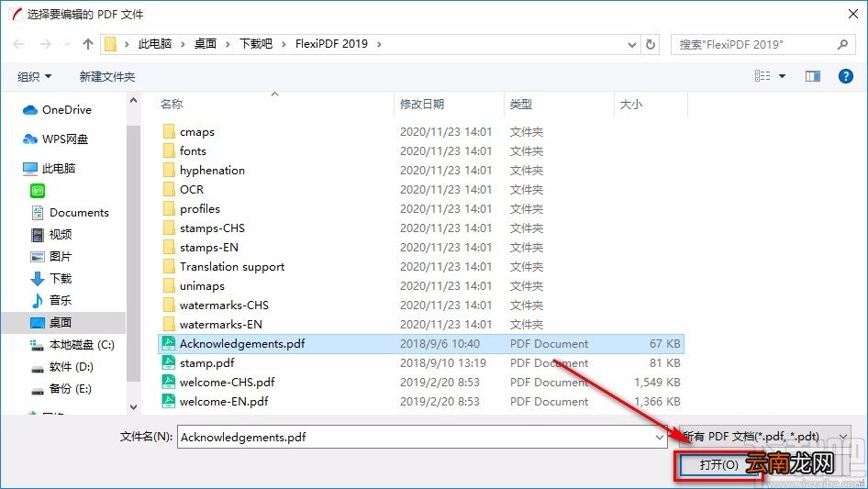Viewport: 868px width, 489px height.
Task: Click 此电脑 in the address path
Action: [155, 44]
